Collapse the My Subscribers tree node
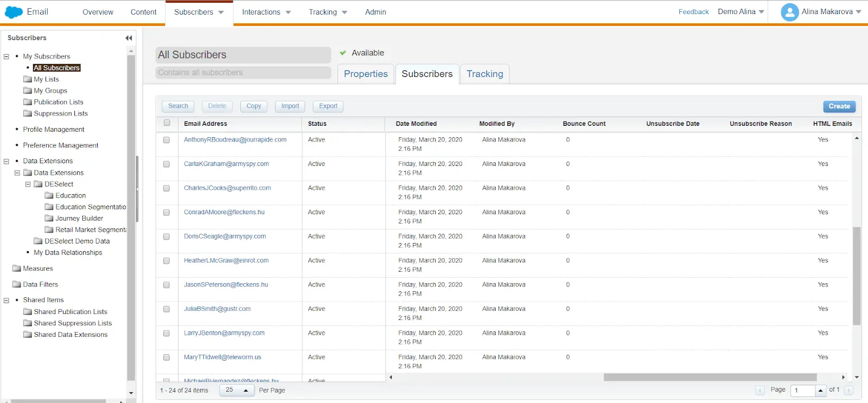This screenshot has height=403, width=868. (7, 56)
